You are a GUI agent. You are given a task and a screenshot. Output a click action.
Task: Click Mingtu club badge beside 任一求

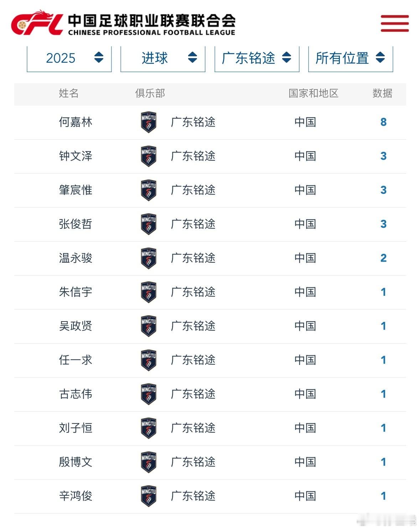tap(149, 360)
